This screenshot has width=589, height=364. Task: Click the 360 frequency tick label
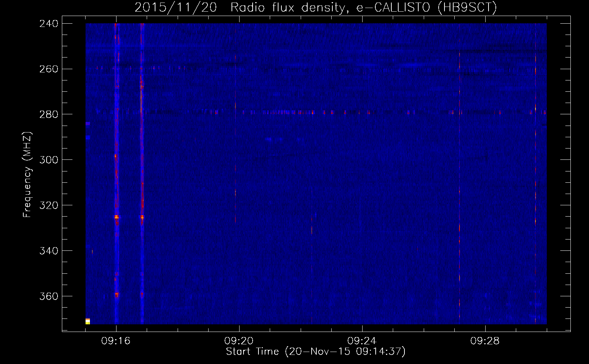tap(48, 297)
